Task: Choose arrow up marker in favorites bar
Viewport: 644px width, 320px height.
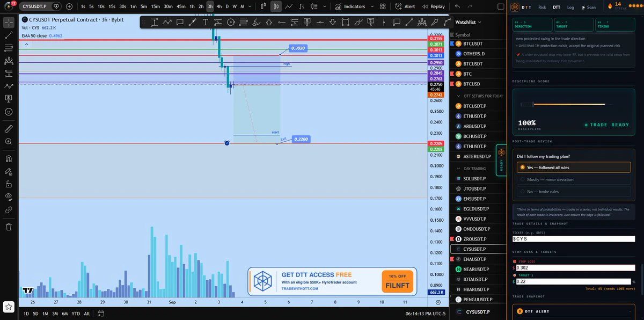Action: tap(268, 22)
